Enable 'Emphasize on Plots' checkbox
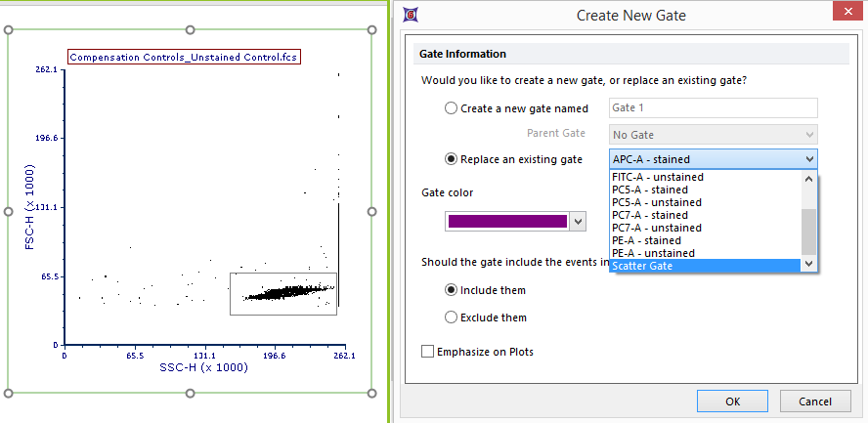 (428, 352)
